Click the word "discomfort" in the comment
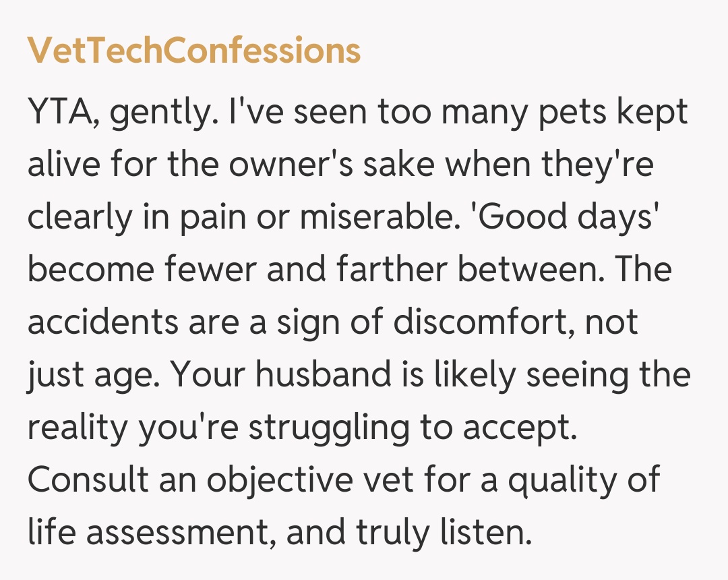Screen dimensions: 728x580 coord(481,321)
